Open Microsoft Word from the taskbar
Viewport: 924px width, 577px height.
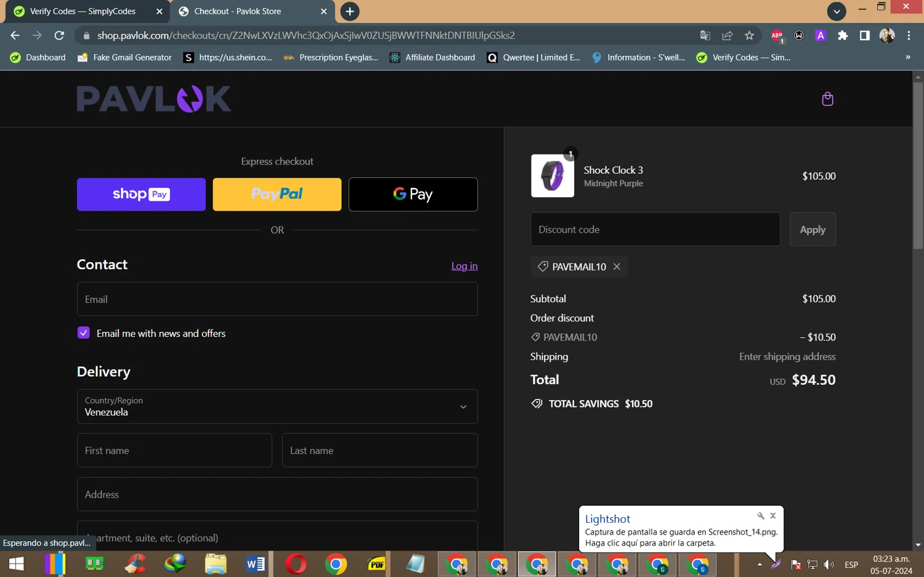point(255,564)
